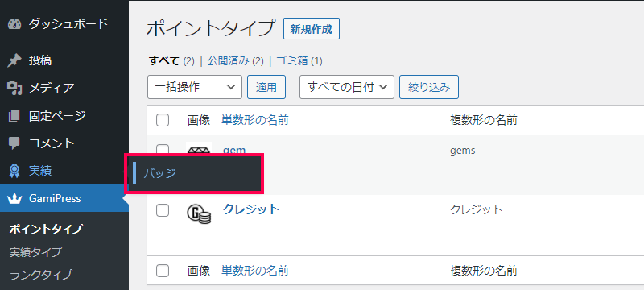Open the メディア media icon
This screenshot has height=290, width=644.
(14, 88)
